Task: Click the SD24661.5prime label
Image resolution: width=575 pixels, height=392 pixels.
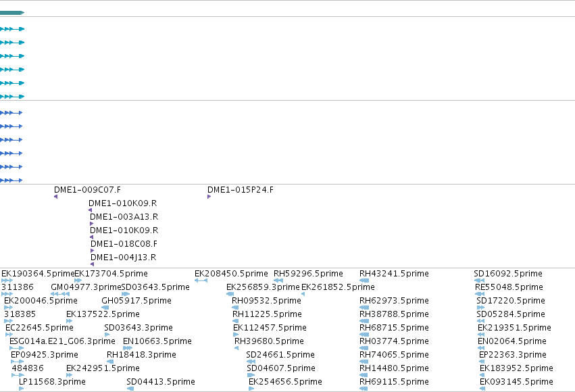Action: point(280,355)
